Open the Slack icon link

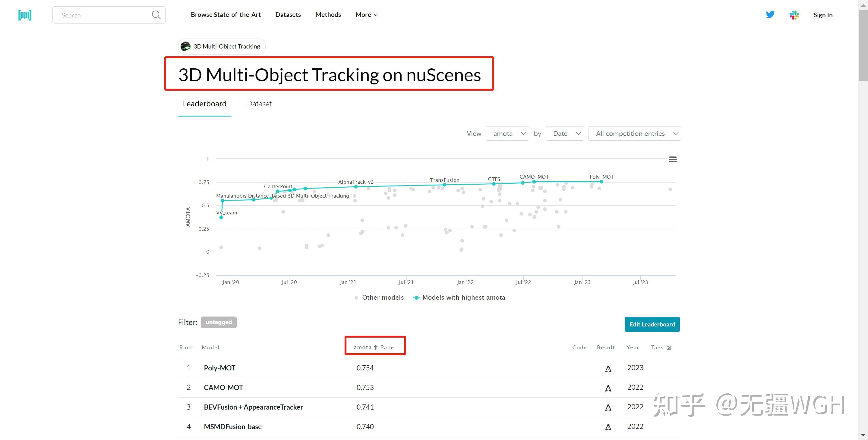click(794, 15)
